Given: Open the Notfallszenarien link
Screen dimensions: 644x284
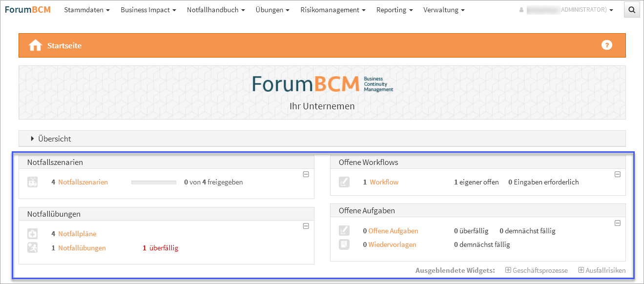Looking at the screenshot, I should [x=83, y=182].
